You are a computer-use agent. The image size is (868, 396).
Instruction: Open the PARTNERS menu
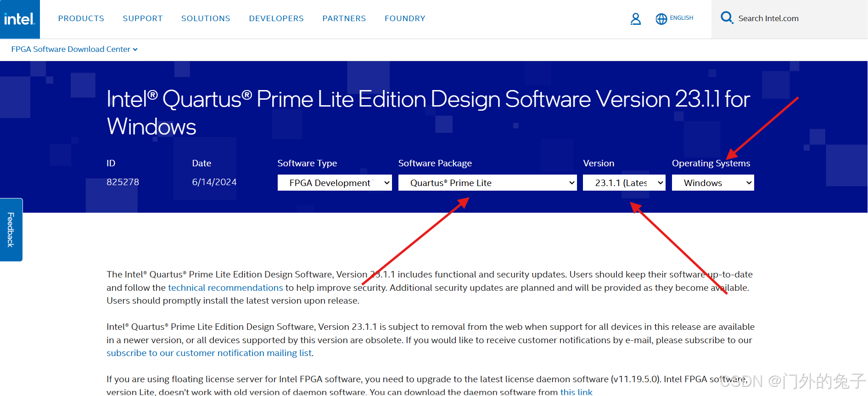point(344,18)
